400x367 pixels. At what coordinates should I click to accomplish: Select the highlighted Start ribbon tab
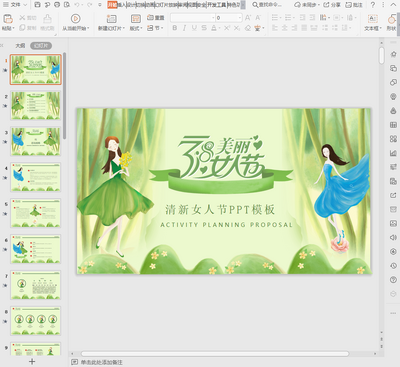[113, 5]
